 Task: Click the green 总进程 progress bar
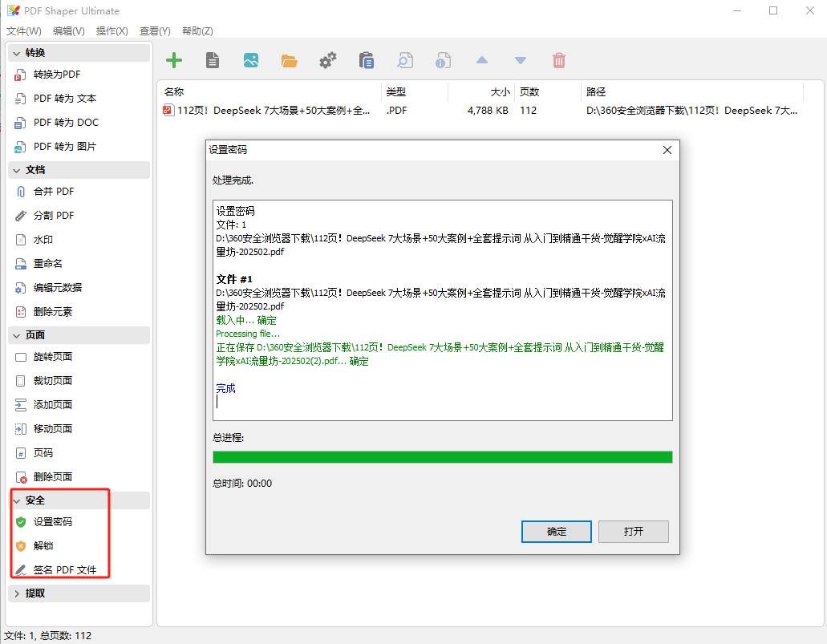(443, 457)
